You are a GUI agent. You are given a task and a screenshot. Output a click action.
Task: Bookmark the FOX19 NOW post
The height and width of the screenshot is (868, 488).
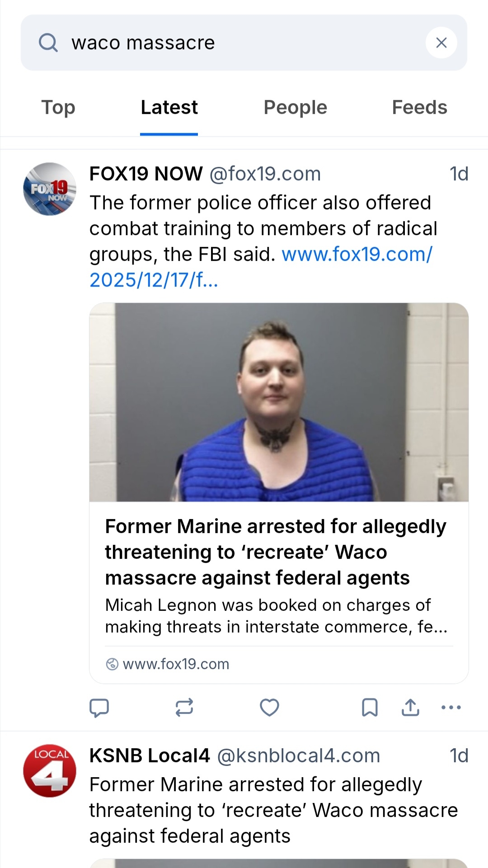click(x=370, y=708)
